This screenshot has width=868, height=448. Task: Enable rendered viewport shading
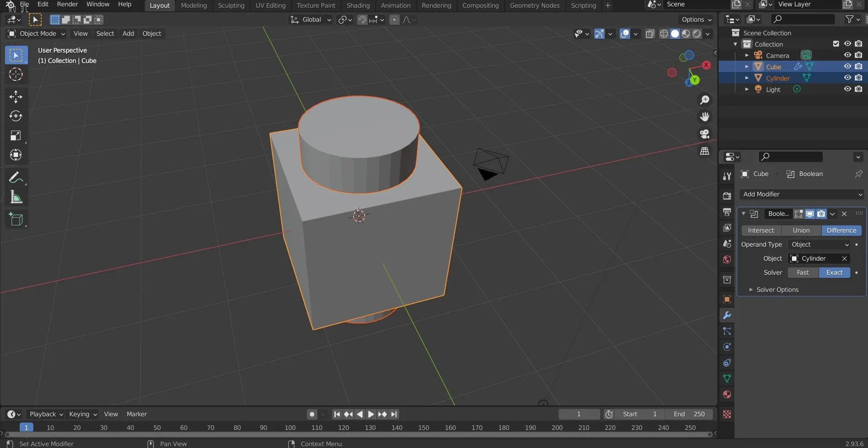click(x=697, y=34)
